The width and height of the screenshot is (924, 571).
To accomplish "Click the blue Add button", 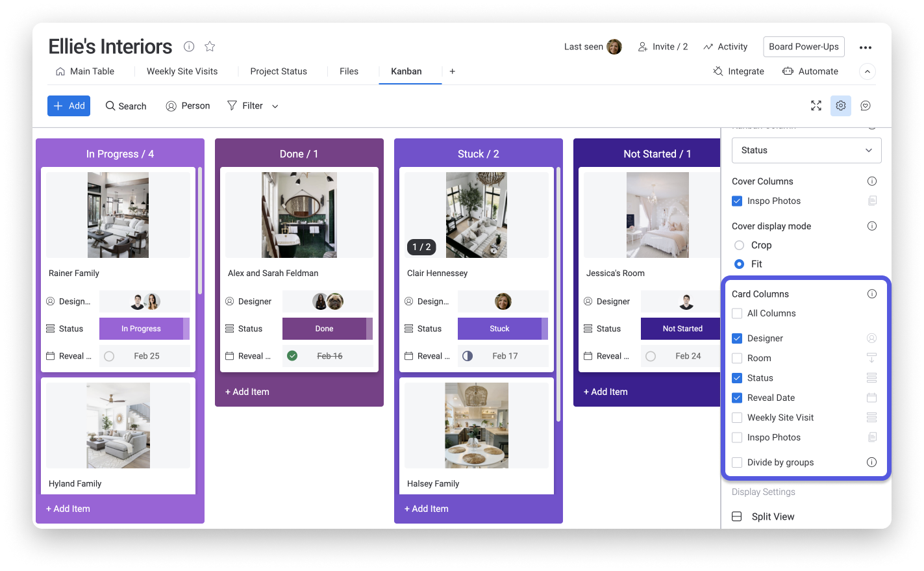I will pyautogui.click(x=69, y=106).
